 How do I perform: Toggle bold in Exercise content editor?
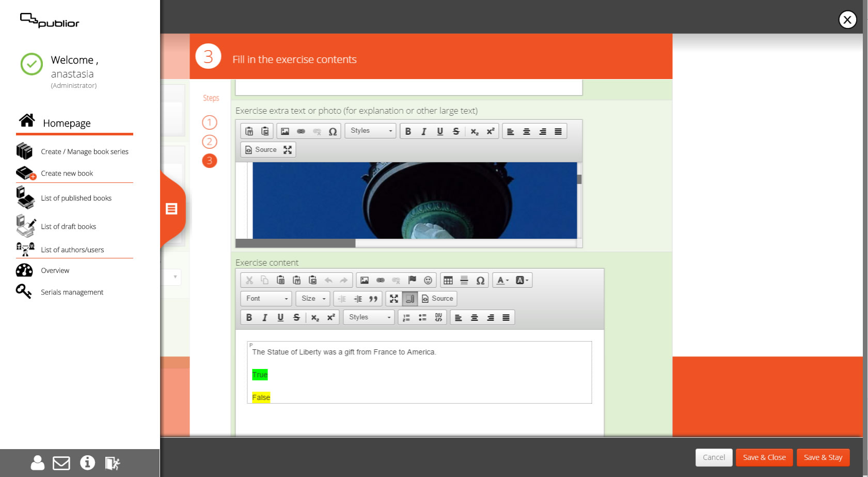click(249, 317)
